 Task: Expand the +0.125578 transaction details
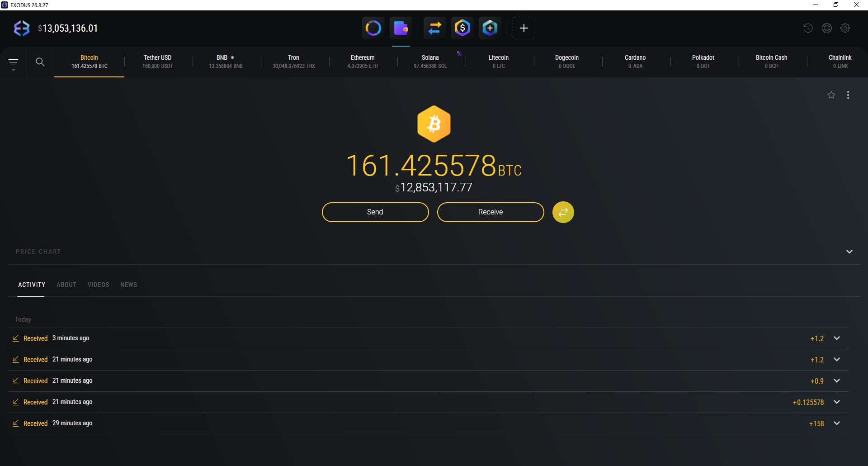(x=837, y=402)
